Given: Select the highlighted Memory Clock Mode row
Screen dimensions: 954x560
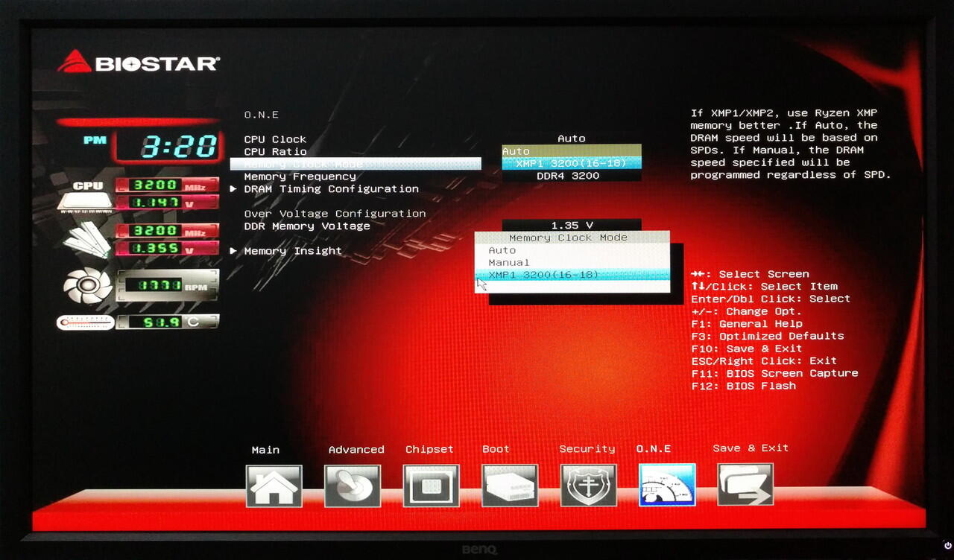Looking at the screenshot, I should (x=356, y=164).
